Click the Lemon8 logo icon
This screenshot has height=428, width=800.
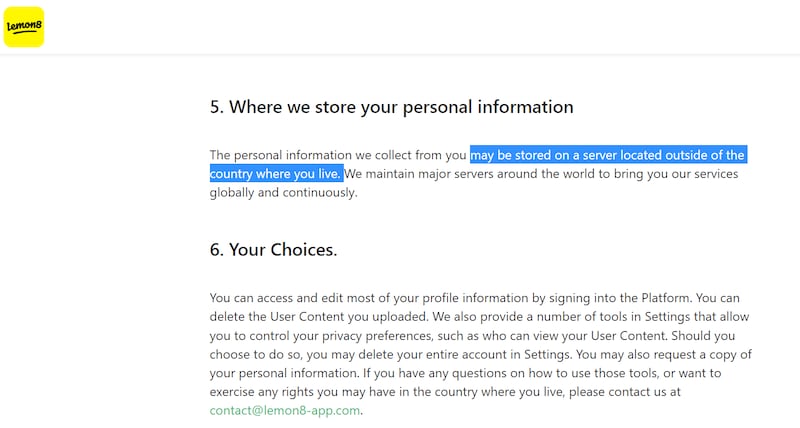coord(24,27)
